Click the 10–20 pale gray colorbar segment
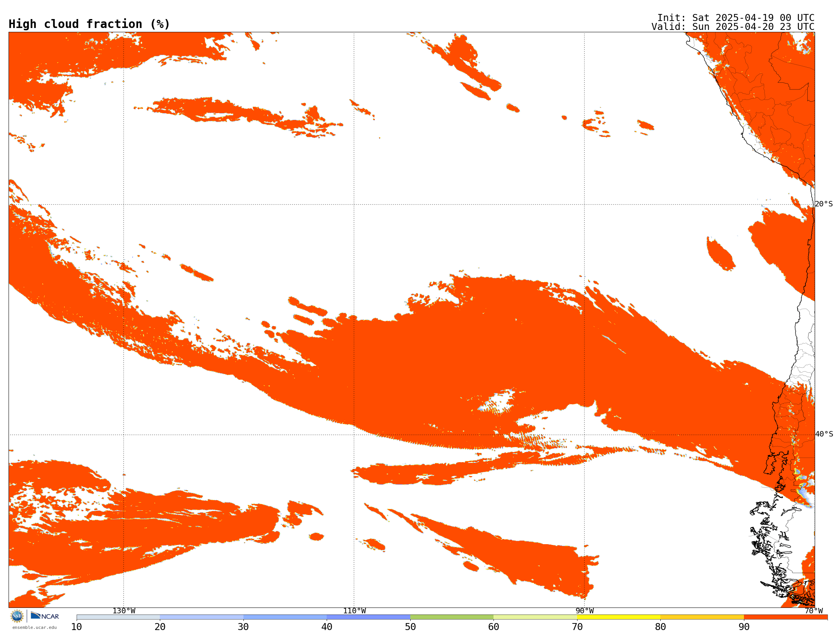This screenshot has height=632, width=840. 118,617
